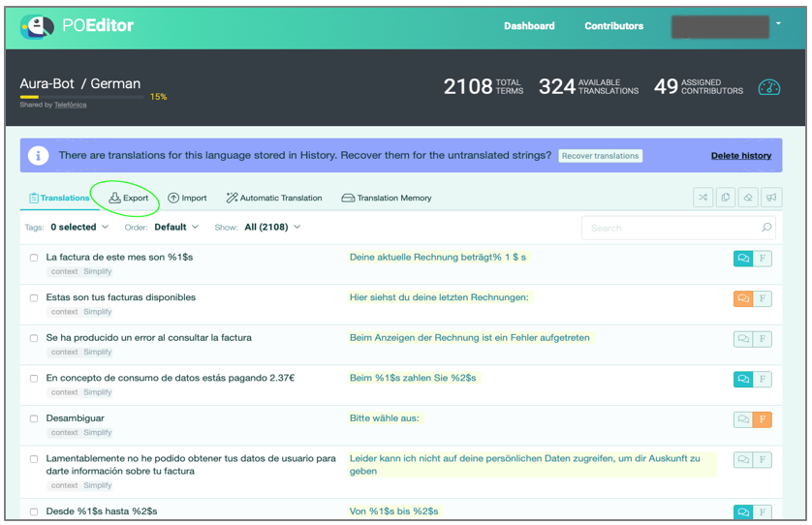
Task: Click the user account name box
Action: [x=720, y=26]
